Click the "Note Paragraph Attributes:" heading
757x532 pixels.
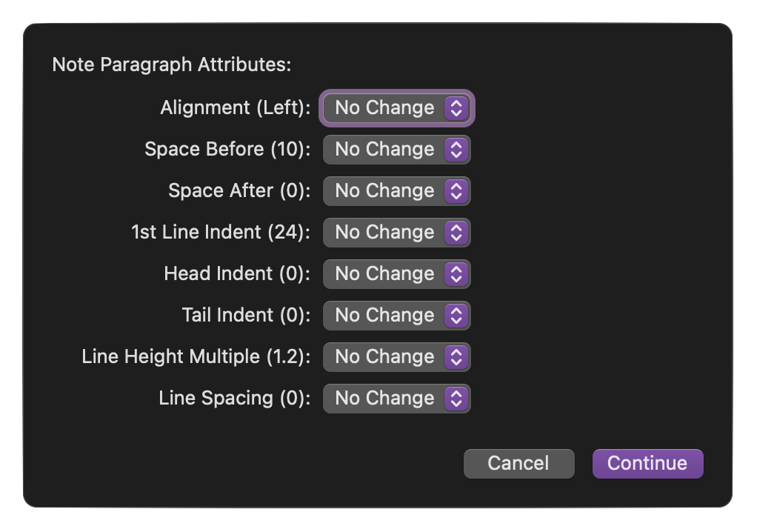pyautogui.click(x=172, y=64)
